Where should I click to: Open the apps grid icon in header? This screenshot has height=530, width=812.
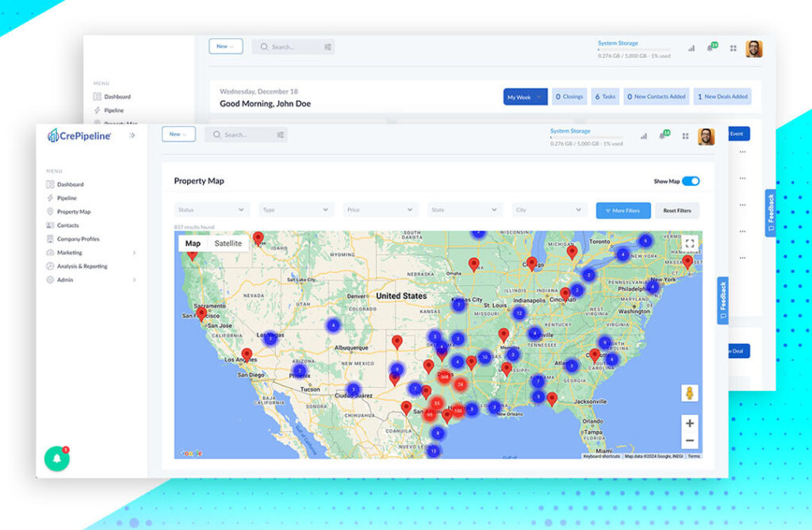(685, 136)
